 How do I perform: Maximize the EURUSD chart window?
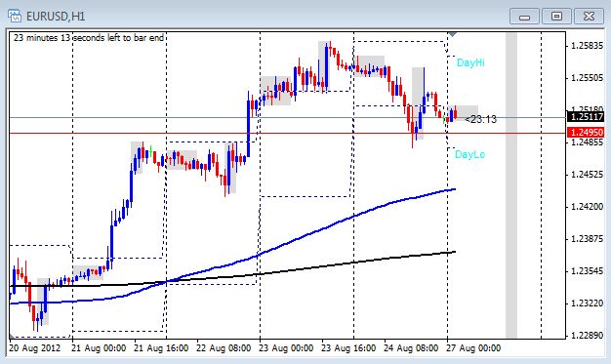click(x=557, y=17)
